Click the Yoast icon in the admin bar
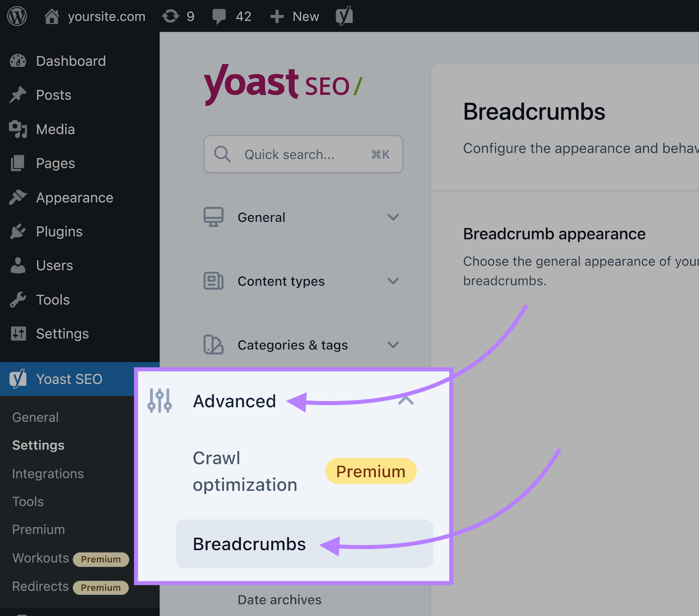Screen dimensions: 699x616 (344, 16)
